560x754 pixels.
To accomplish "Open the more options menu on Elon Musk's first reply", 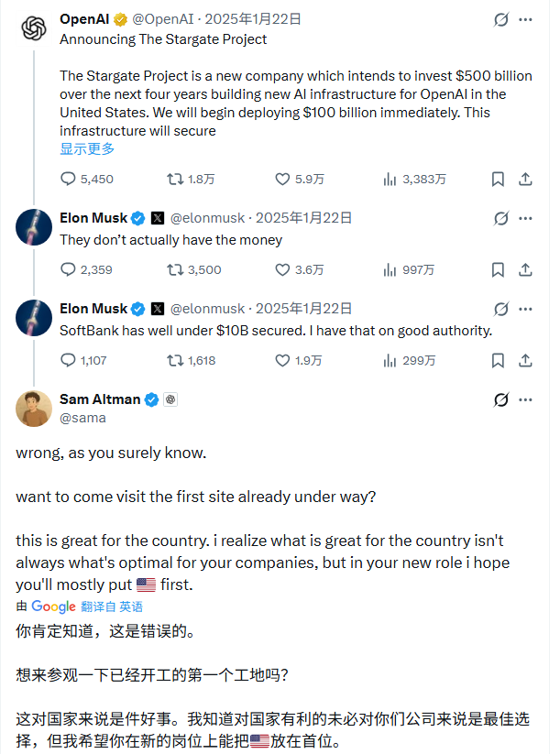I will tap(525, 218).
